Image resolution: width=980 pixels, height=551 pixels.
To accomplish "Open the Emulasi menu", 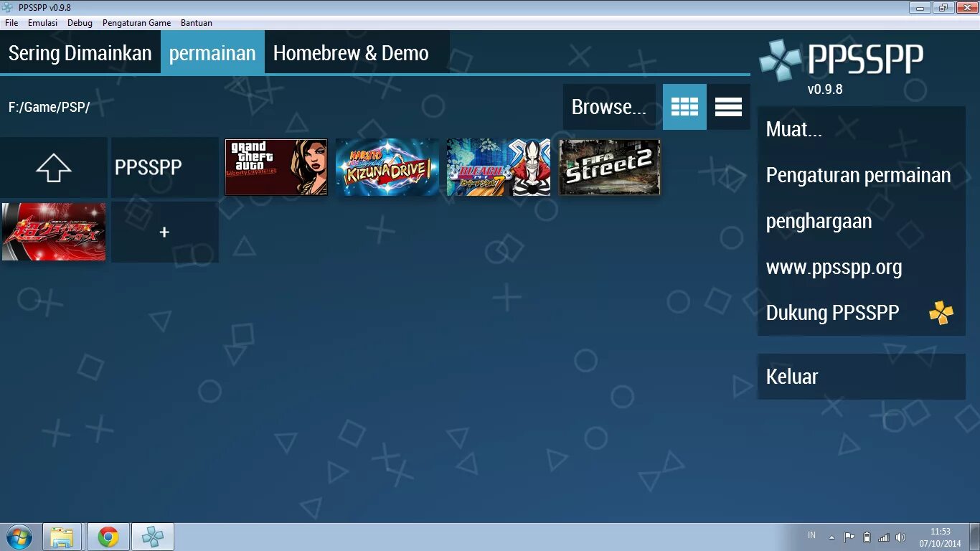I will pyautogui.click(x=42, y=23).
